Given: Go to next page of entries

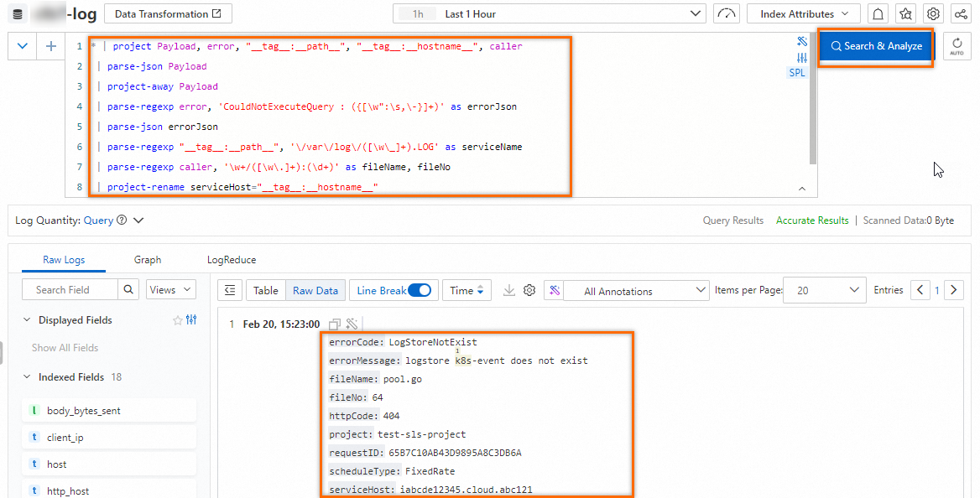Looking at the screenshot, I should point(954,290).
